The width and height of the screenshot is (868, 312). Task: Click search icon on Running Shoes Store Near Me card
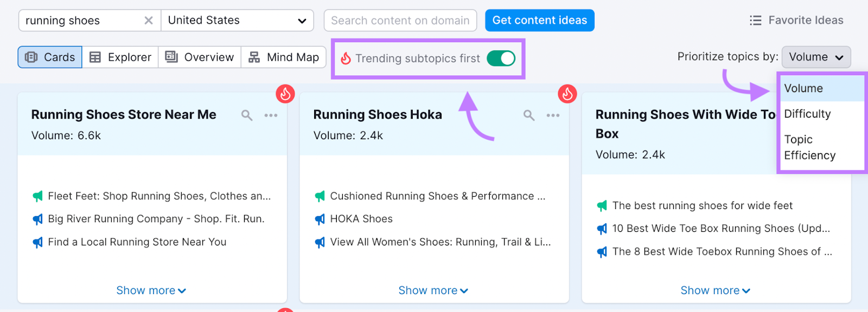(x=247, y=115)
